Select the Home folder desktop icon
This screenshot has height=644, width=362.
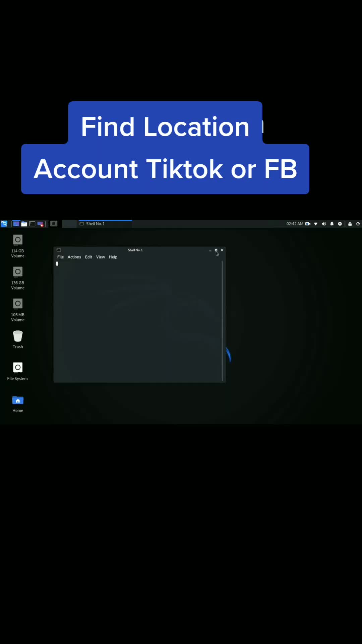[x=18, y=404]
